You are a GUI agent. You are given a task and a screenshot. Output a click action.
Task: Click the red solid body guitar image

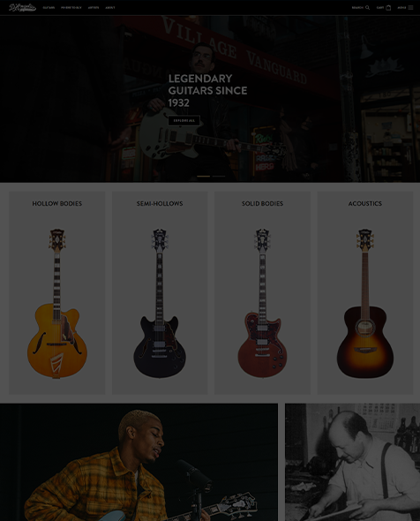(262, 303)
